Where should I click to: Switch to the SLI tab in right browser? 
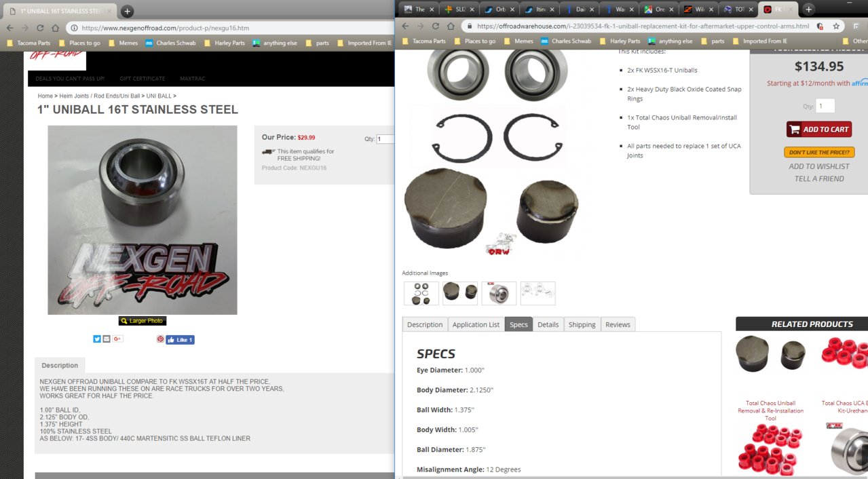click(x=458, y=9)
